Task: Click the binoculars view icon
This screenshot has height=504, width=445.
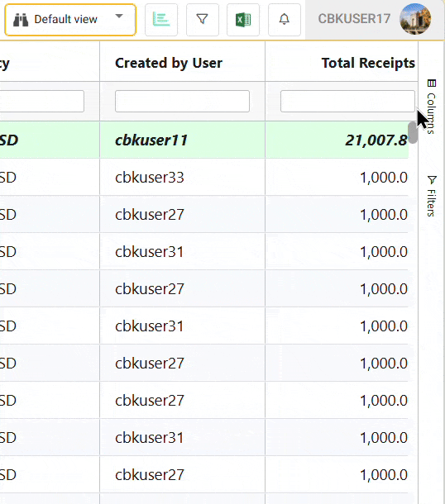Action: pyautogui.click(x=21, y=20)
